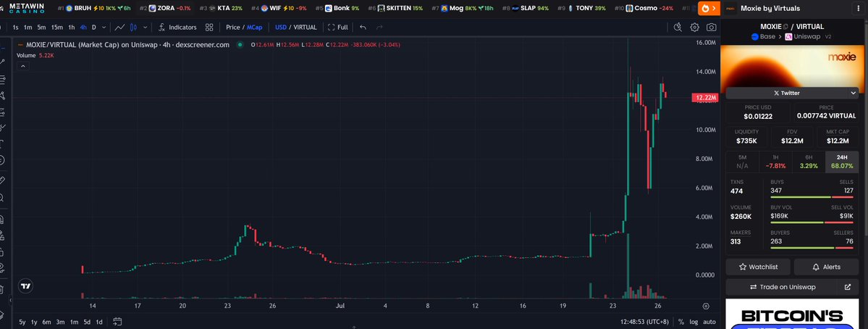Select the 6H stats tab
This screenshot has width=868, height=329.
[x=809, y=162]
